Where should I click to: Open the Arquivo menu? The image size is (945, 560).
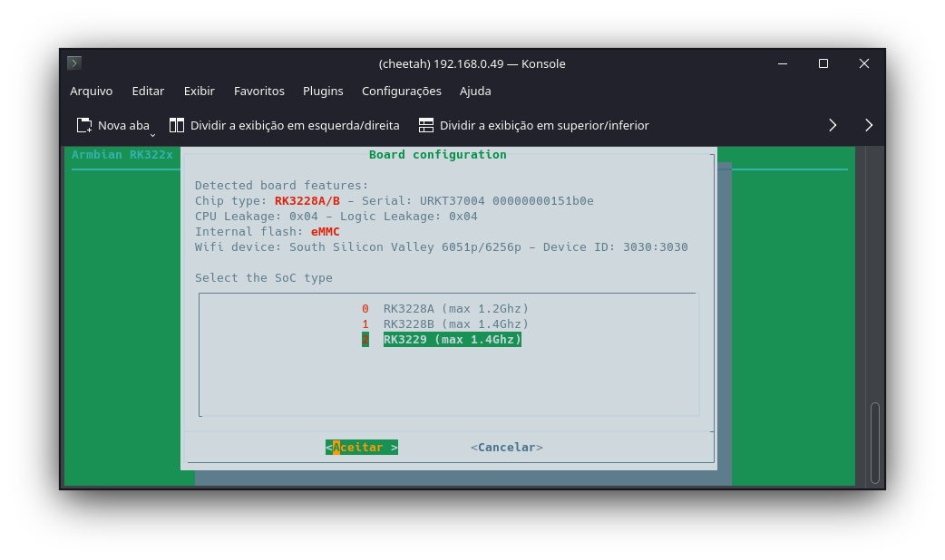91,91
